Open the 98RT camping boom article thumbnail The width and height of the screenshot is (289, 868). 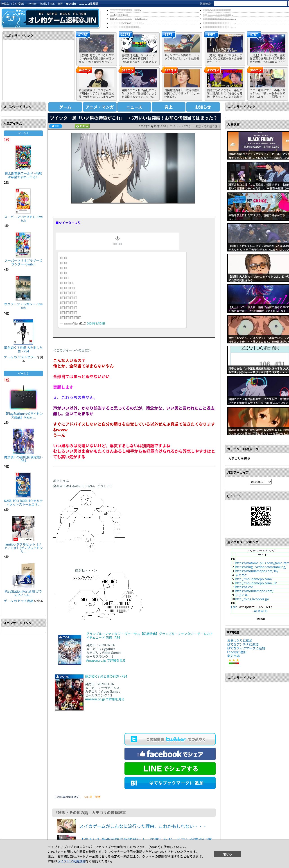pos(182,43)
